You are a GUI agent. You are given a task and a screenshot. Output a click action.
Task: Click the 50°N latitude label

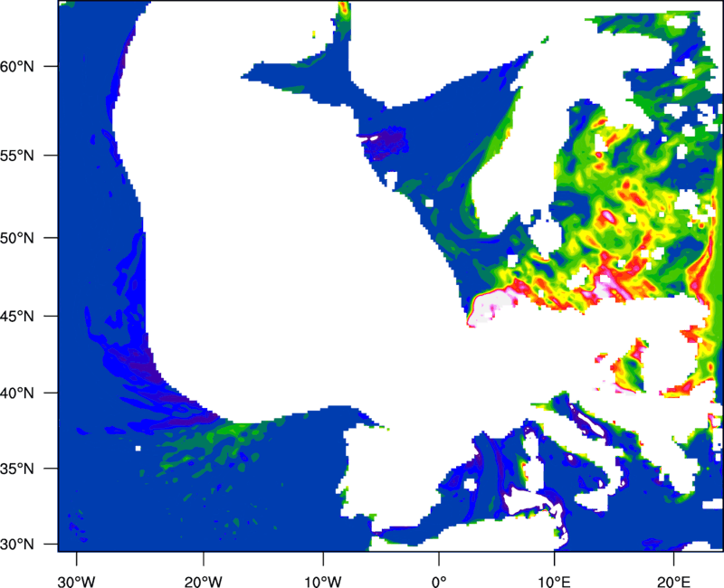[x=17, y=238]
